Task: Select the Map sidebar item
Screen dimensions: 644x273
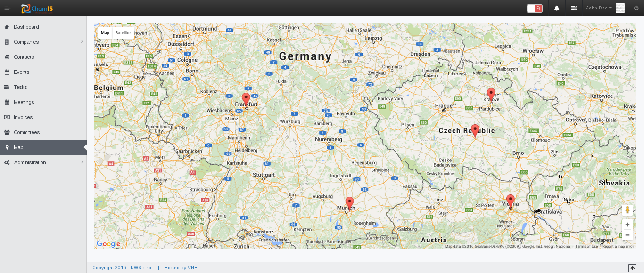Action: [x=43, y=147]
